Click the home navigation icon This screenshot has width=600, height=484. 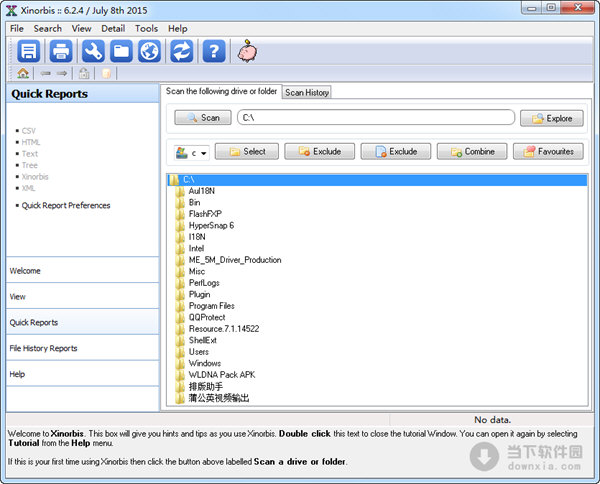point(23,73)
